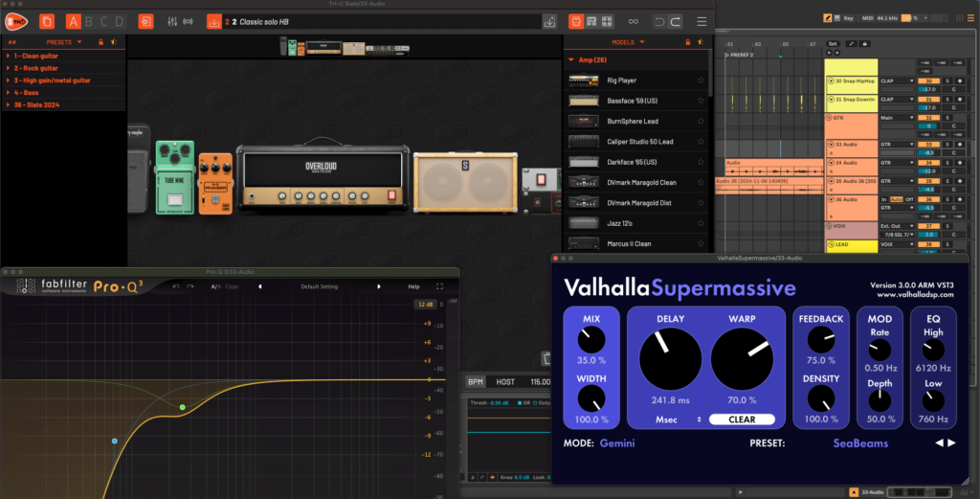This screenshot has height=499, width=980.
Task: Select variation B in TH-U toolbar
Action: [x=89, y=22]
